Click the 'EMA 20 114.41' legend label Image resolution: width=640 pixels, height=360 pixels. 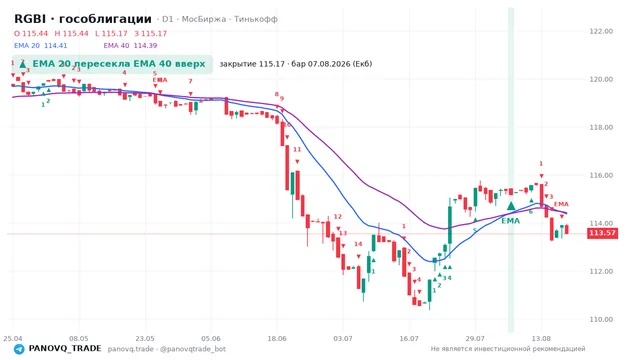click(40, 45)
